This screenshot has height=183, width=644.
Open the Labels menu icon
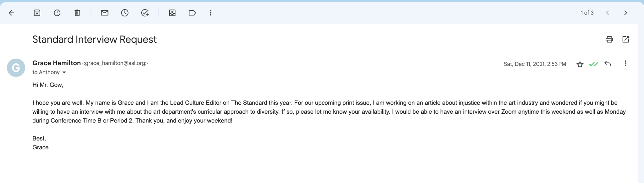[x=192, y=13]
